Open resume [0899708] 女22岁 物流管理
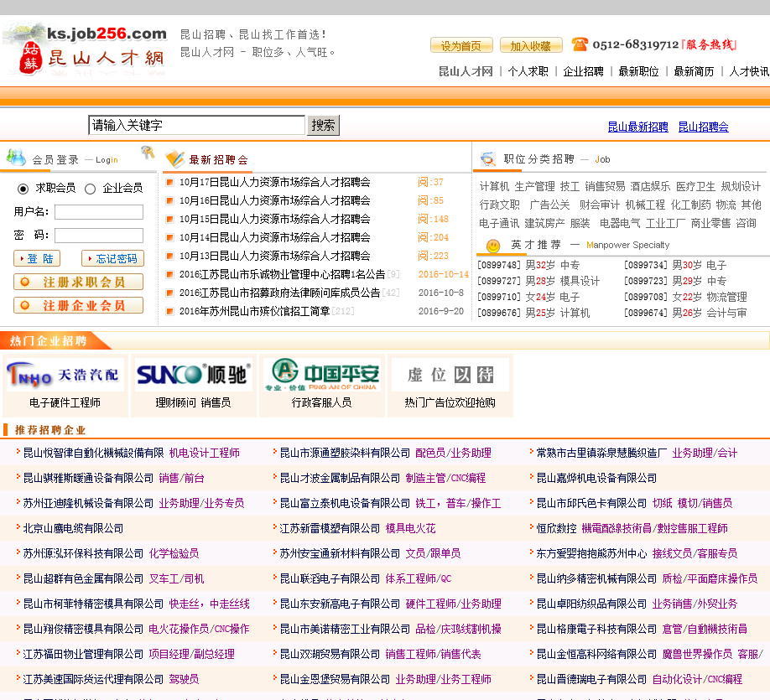Viewport: 770px width, 700px height. pyautogui.click(x=685, y=297)
